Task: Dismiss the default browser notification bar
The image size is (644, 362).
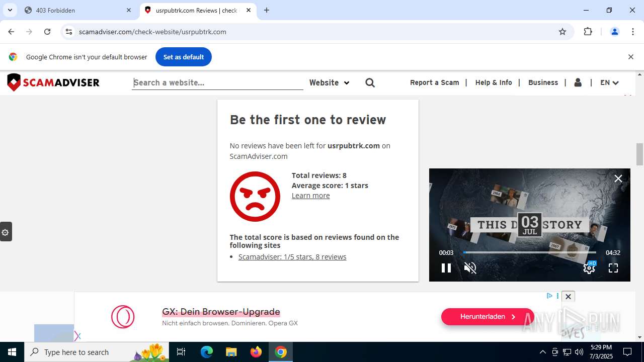Action: 630,57
